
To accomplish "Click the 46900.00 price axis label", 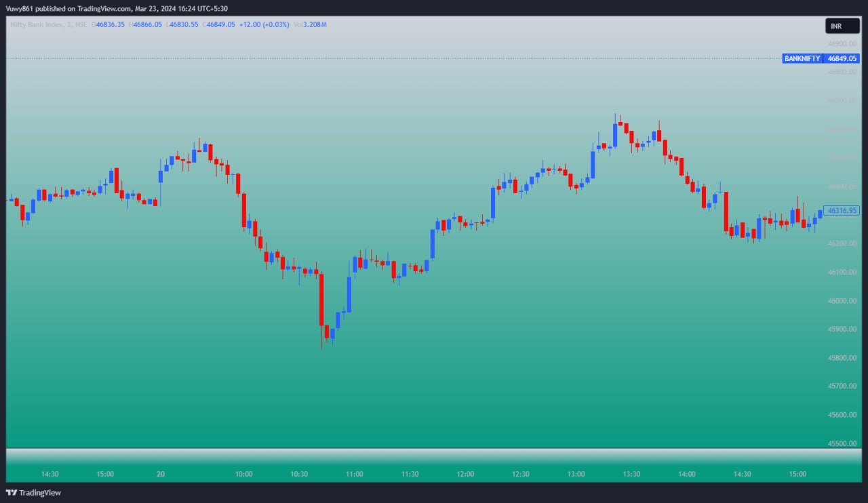I will click(x=842, y=43).
